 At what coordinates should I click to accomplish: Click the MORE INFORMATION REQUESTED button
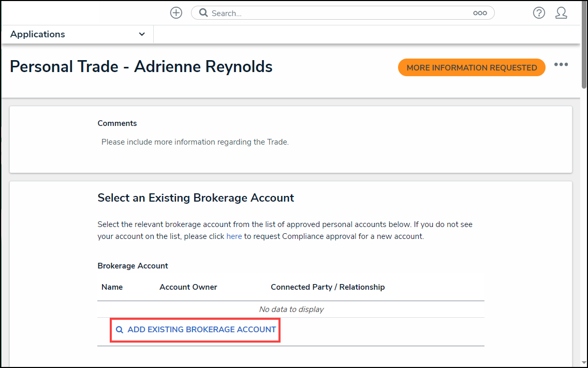tap(471, 67)
